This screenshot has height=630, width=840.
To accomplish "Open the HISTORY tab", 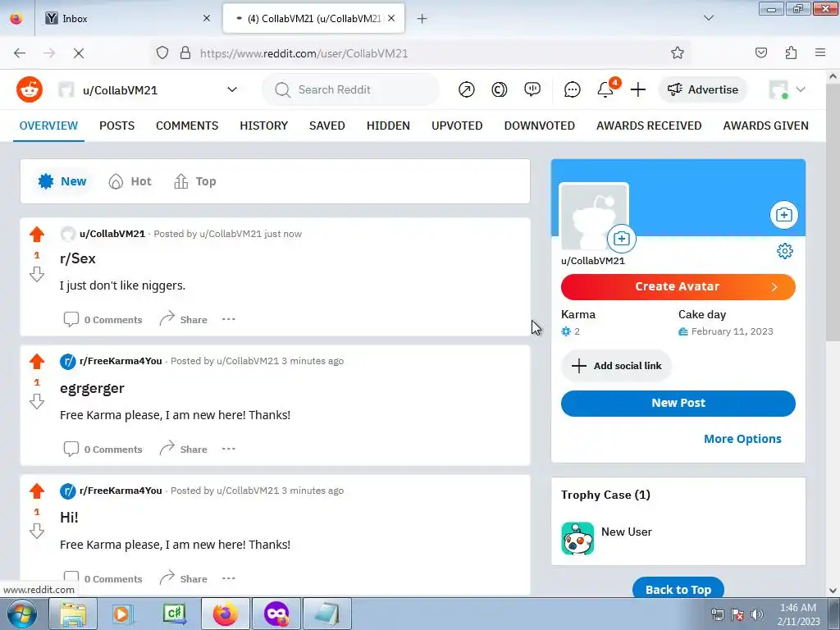I will coord(263,126).
